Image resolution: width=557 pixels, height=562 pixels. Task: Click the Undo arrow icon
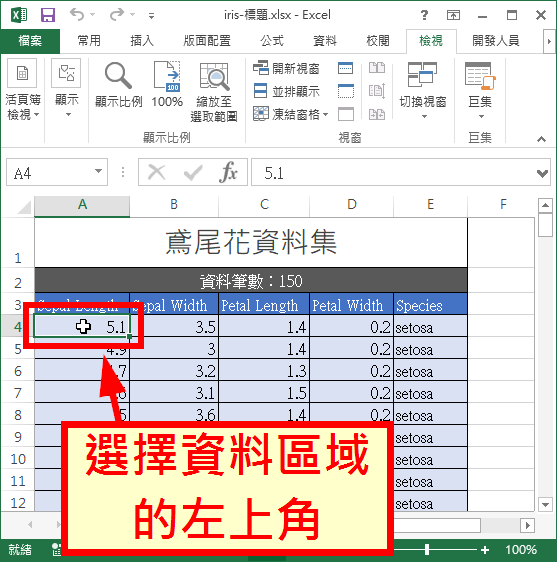(77, 15)
